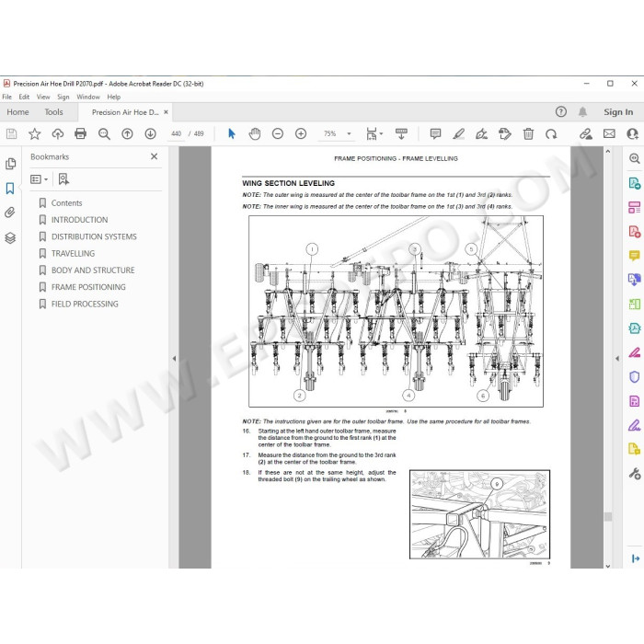Open the Help question mark icon
Screen dimensions: 644x644
(561, 111)
